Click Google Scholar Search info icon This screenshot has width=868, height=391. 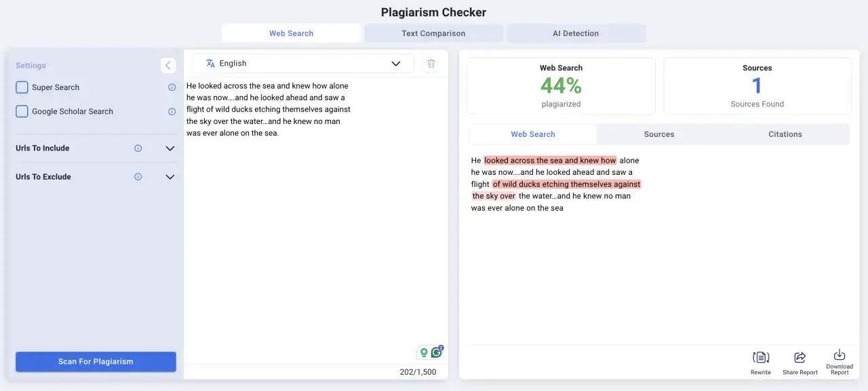point(172,112)
